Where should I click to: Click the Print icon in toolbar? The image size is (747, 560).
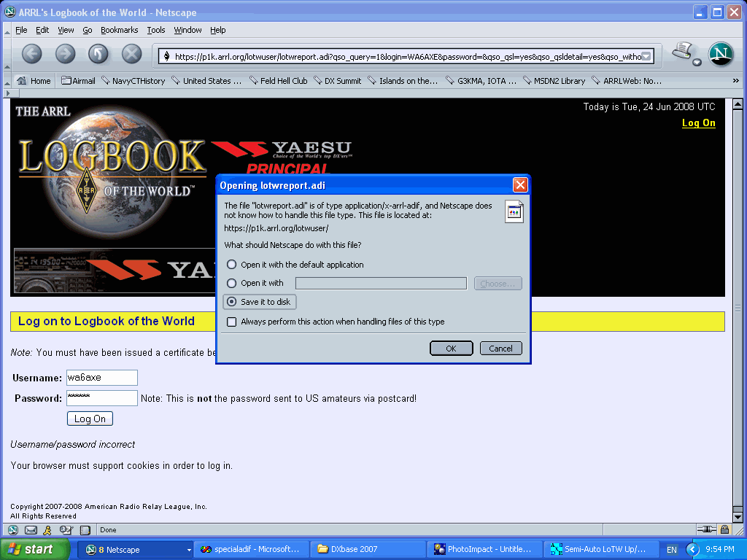pos(682,52)
